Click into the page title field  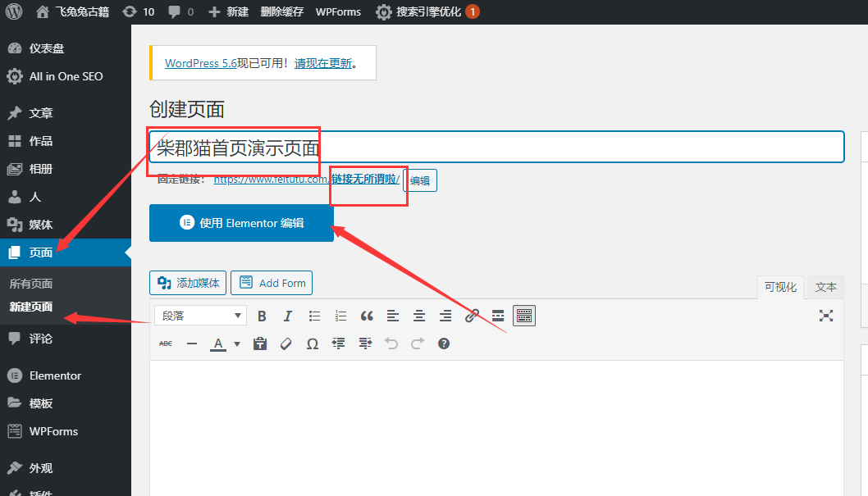[x=496, y=147]
